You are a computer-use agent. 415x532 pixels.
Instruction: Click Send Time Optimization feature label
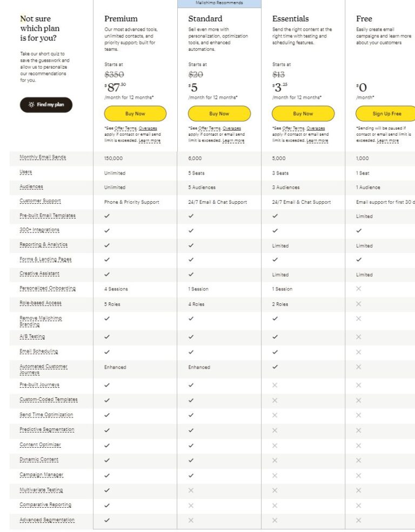(46, 415)
